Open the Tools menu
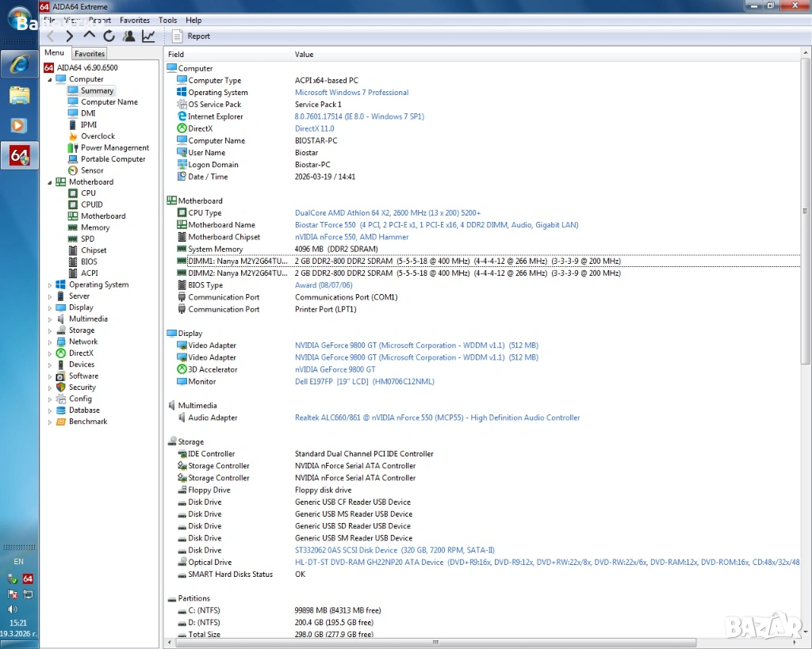 (167, 20)
